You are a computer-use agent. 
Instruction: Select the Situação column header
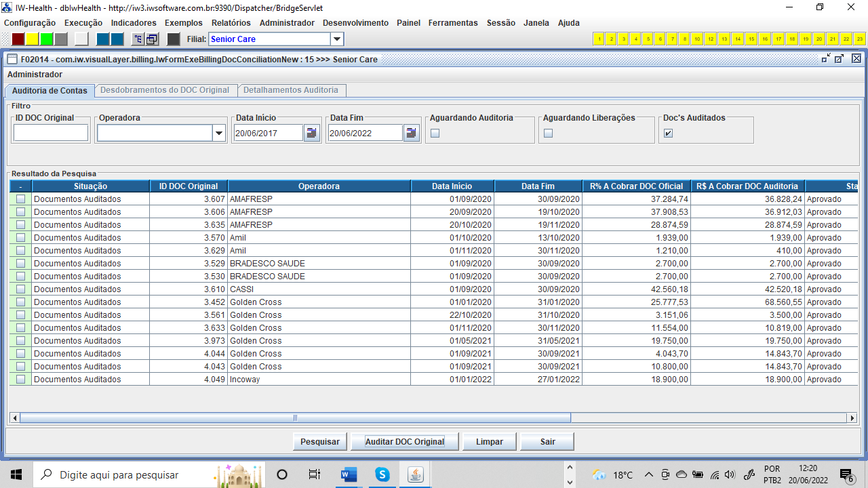coord(90,186)
